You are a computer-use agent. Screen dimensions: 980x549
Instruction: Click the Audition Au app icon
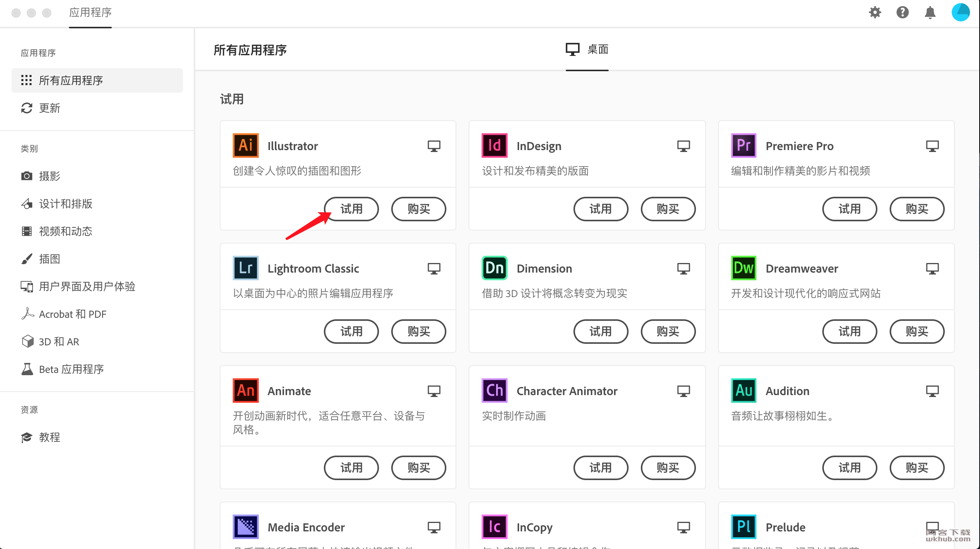pyautogui.click(x=743, y=391)
